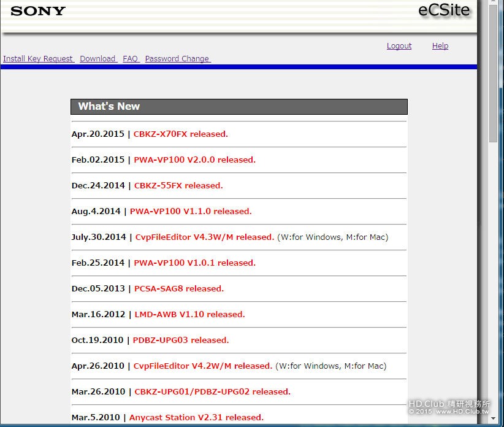
Task: Click the vertical scrollbar thumb
Action: click(x=493, y=73)
